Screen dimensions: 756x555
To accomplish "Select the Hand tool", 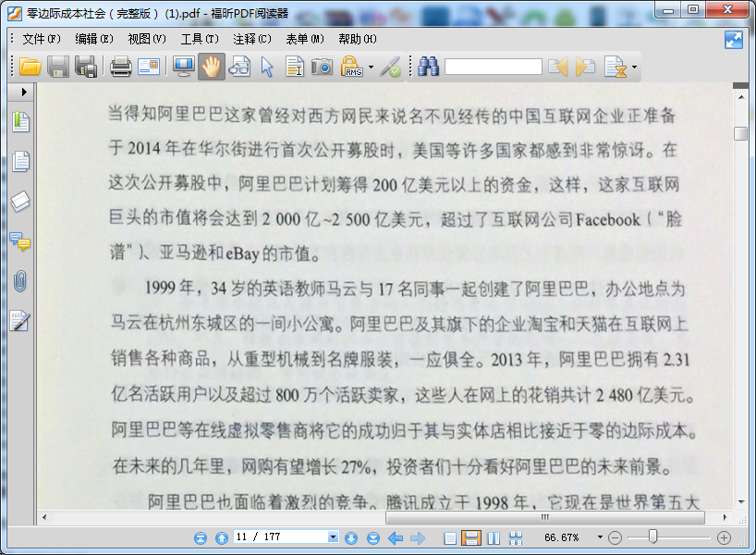I will pos(211,67).
